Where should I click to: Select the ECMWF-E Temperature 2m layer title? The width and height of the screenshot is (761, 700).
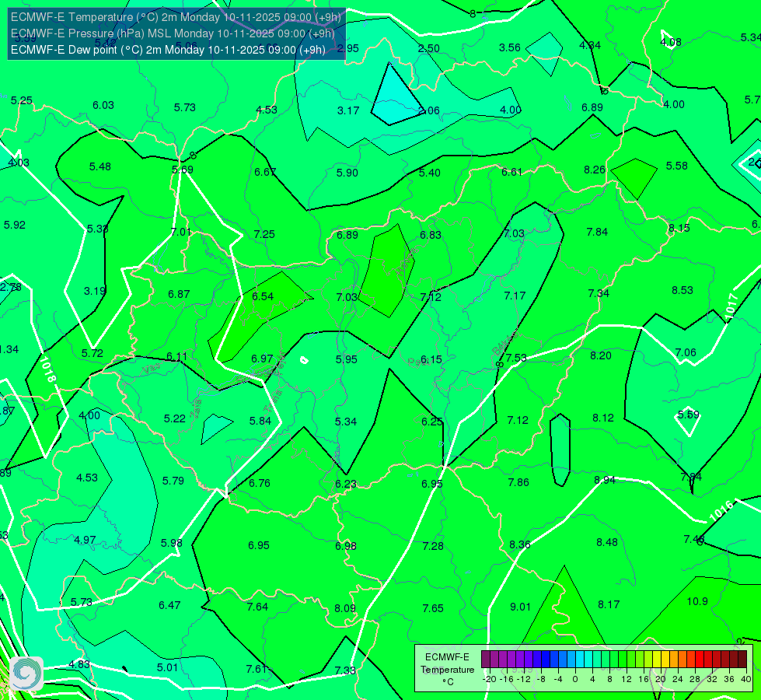176,17
